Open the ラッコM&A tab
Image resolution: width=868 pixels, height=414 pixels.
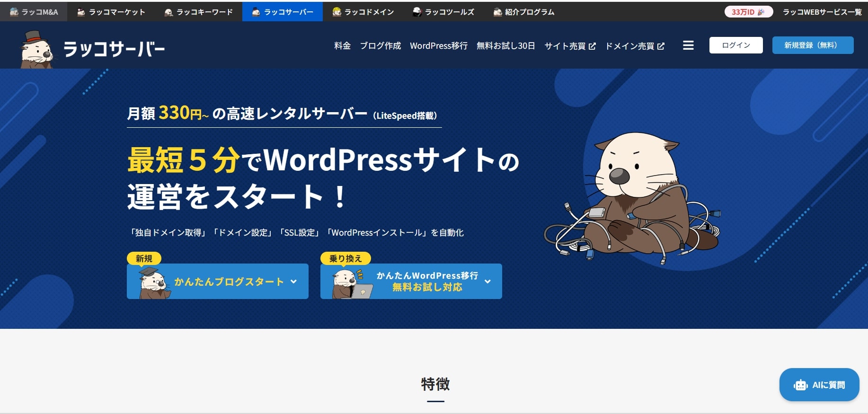tap(34, 12)
